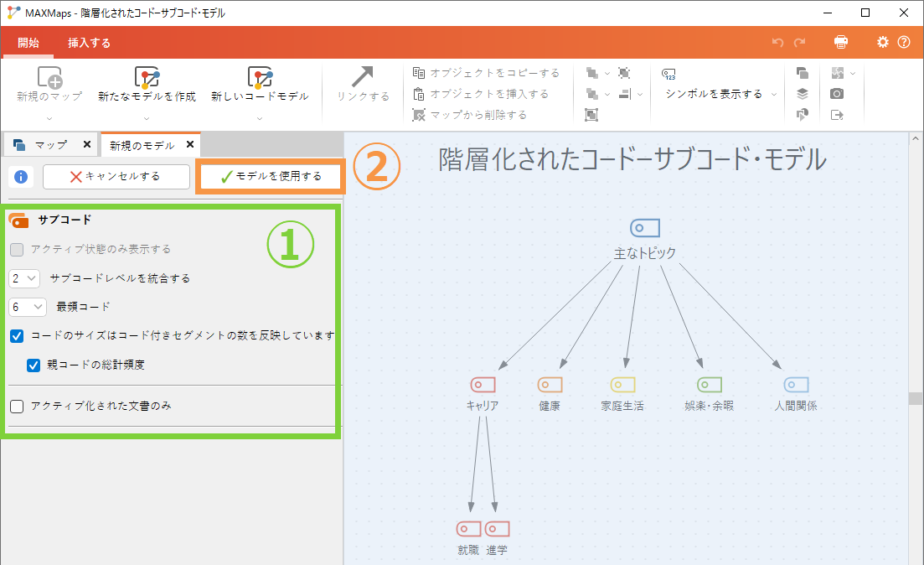Click the layers stack icon

click(x=802, y=94)
